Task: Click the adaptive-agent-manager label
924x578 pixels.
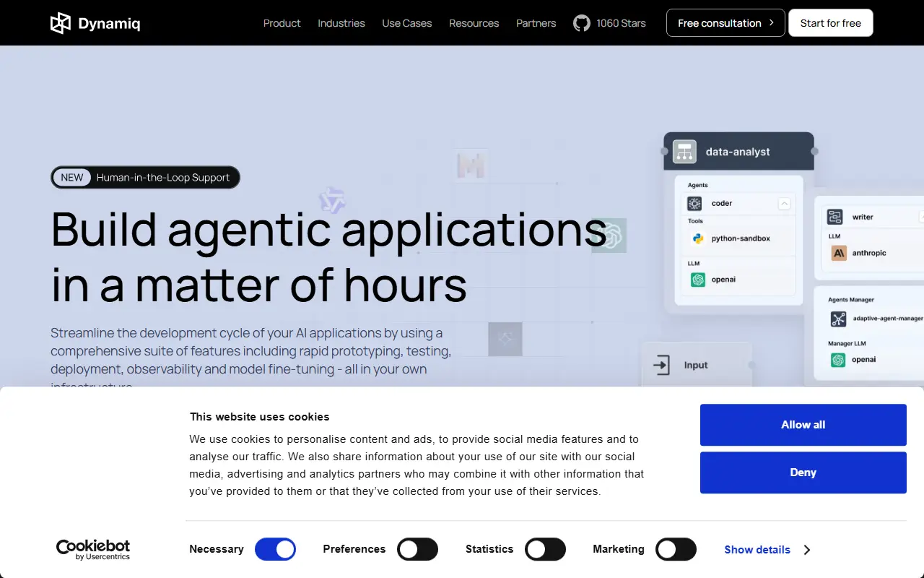Action: tap(888, 319)
